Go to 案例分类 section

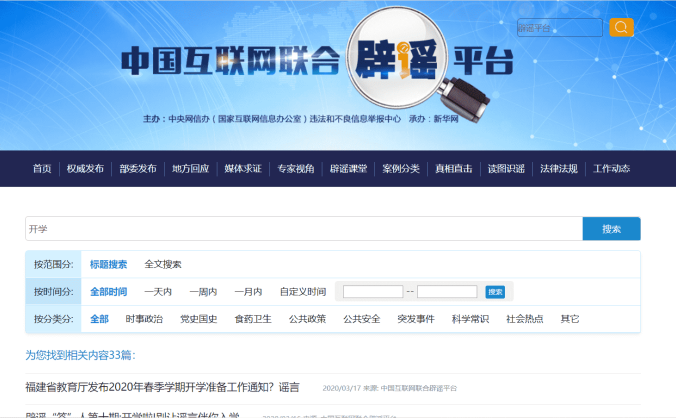click(401, 168)
